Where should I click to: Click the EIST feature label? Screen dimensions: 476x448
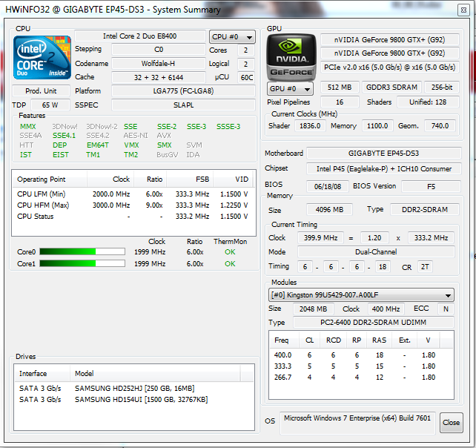(61, 155)
